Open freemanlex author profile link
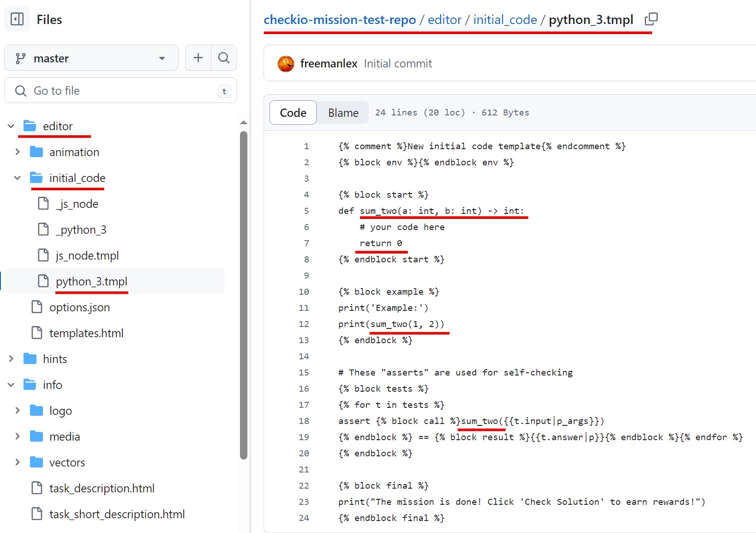Screen dimensions: 756x533 (x=329, y=64)
